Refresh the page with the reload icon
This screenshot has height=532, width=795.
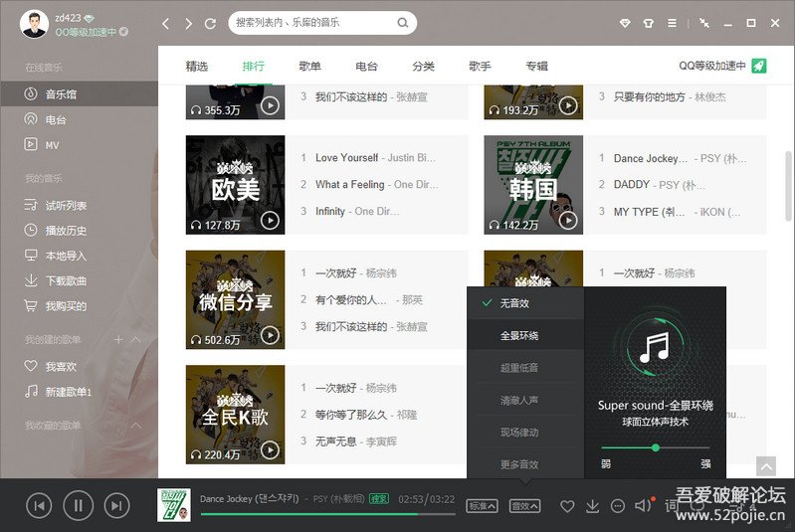pyautogui.click(x=210, y=23)
